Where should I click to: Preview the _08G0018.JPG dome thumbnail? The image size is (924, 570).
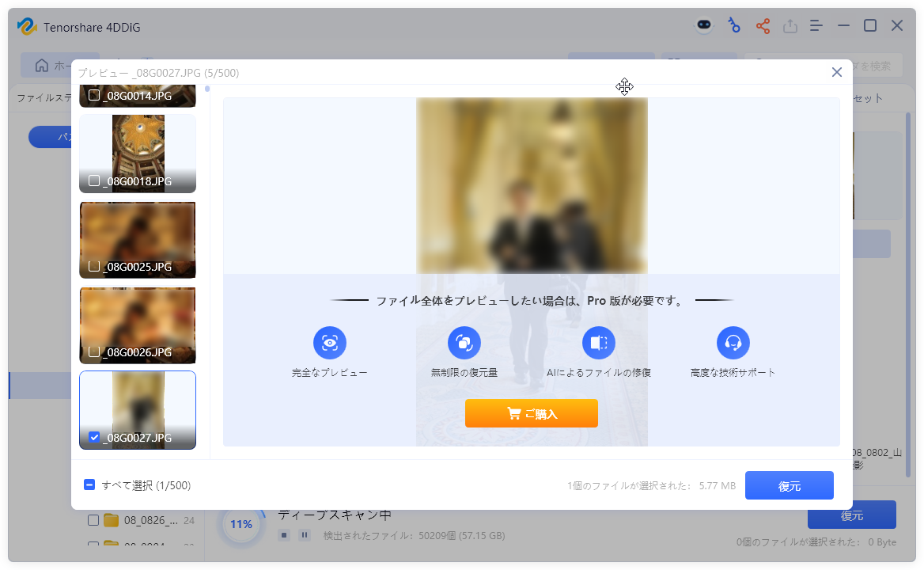click(138, 154)
